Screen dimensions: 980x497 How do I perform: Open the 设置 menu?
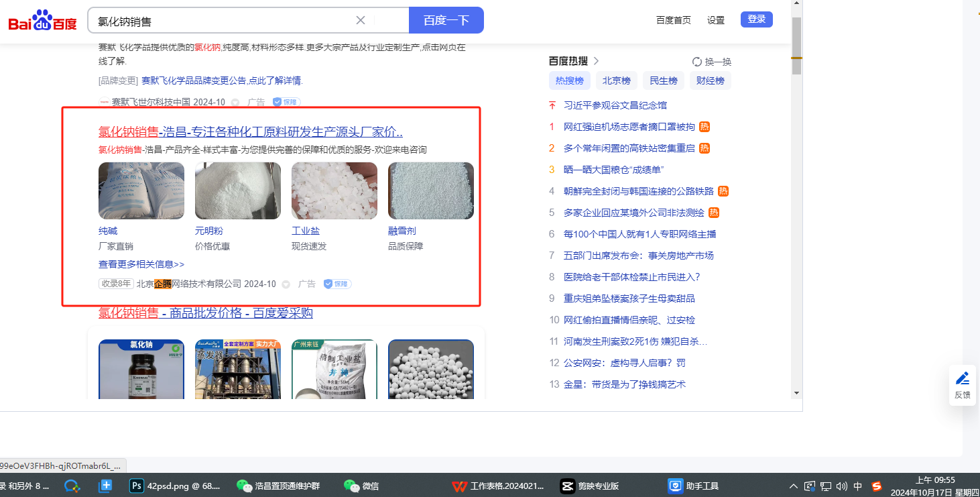pos(716,20)
